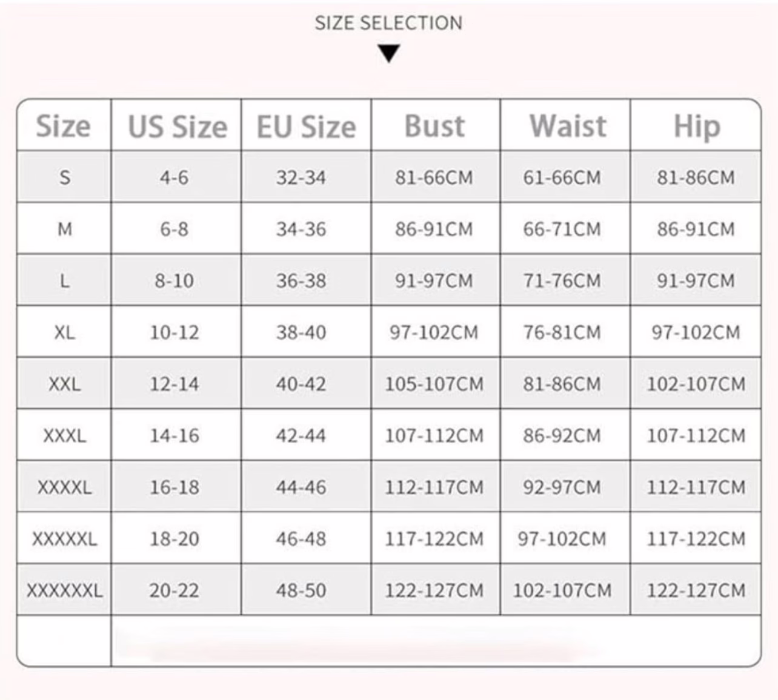Click the black downward triangle below SIZE SELECTION
This screenshot has width=778, height=700.
click(388, 53)
